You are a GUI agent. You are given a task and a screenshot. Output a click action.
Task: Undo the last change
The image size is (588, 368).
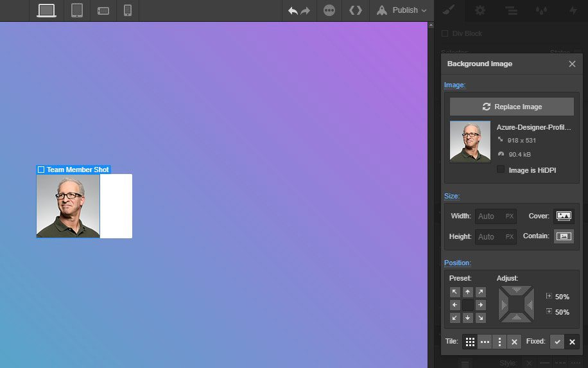pyautogui.click(x=293, y=10)
